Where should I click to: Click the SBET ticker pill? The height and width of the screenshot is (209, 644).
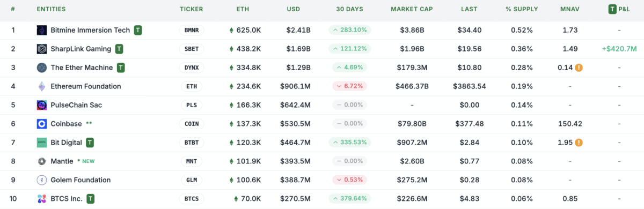(x=192, y=49)
